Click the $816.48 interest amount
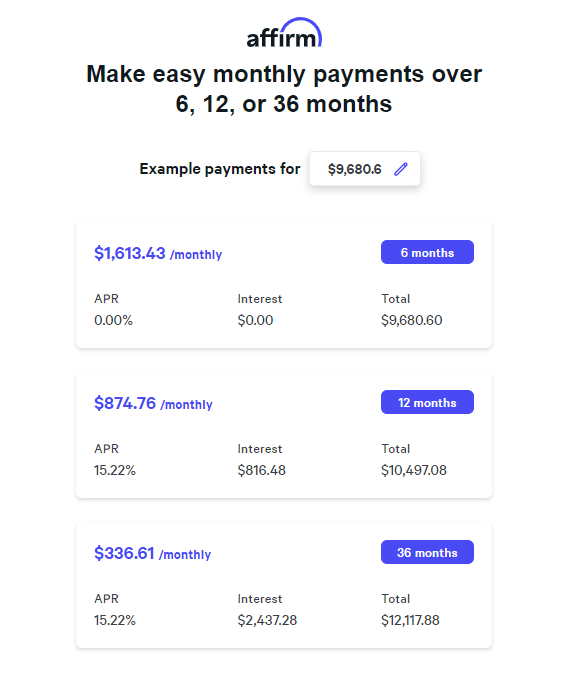This screenshot has height=677, width=572. 262,470
